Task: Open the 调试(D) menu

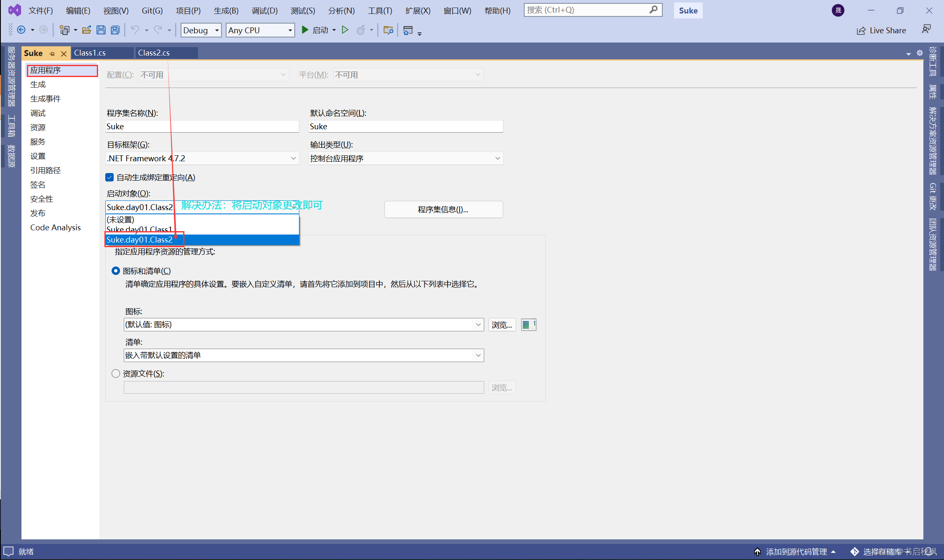Action: click(x=264, y=11)
